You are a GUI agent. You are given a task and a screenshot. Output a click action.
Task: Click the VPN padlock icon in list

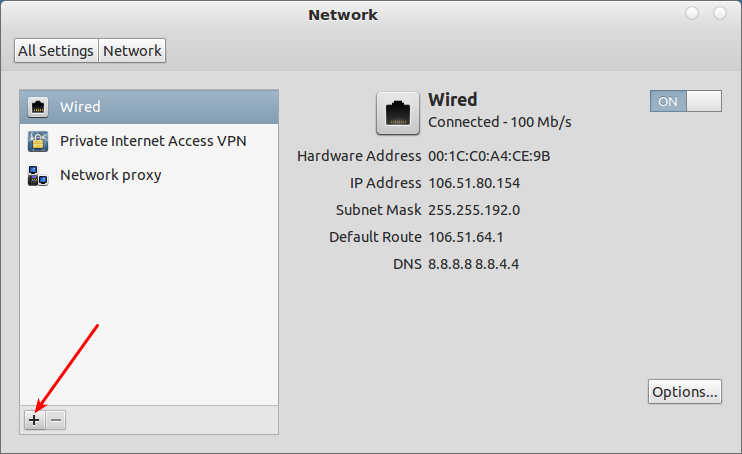(x=38, y=141)
